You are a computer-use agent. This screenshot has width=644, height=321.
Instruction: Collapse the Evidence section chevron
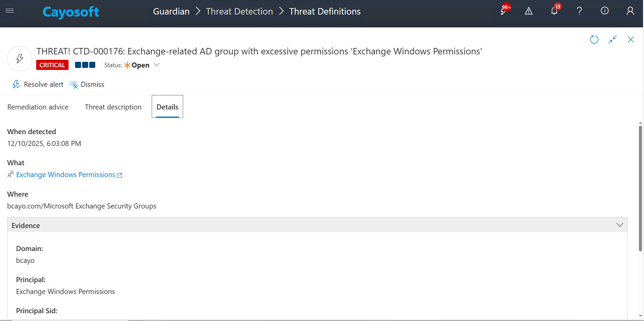click(619, 225)
